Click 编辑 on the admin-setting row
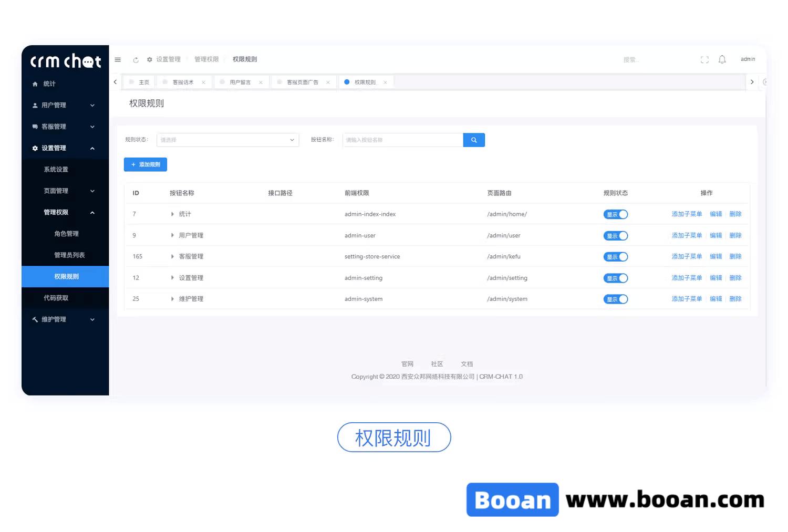The image size is (788, 532). [x=716, y=278]
